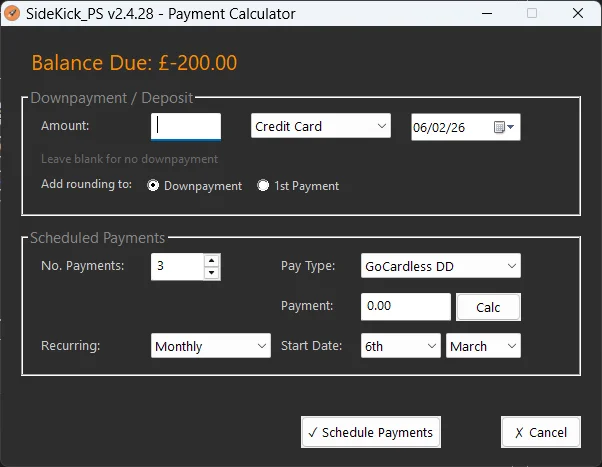Image resolution: width=602 pixels, height=467 pixels.
Task: Click the Payment amount field showing 0.00
Action: 406,306
